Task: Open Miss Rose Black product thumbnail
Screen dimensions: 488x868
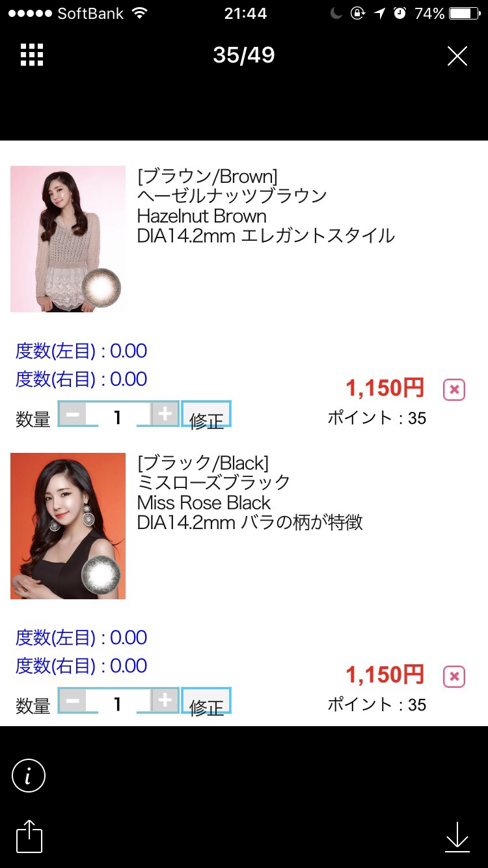Action: [68, 526]
